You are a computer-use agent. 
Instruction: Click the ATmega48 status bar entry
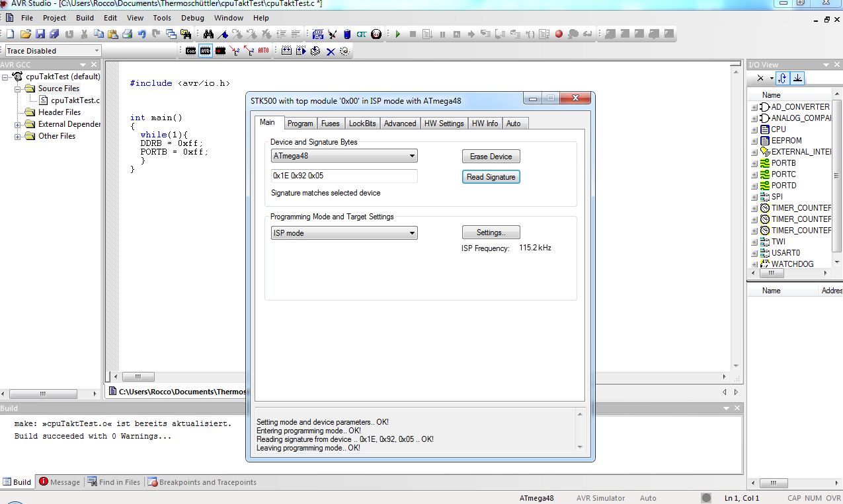pyautogui.click(x=536, y=498)
